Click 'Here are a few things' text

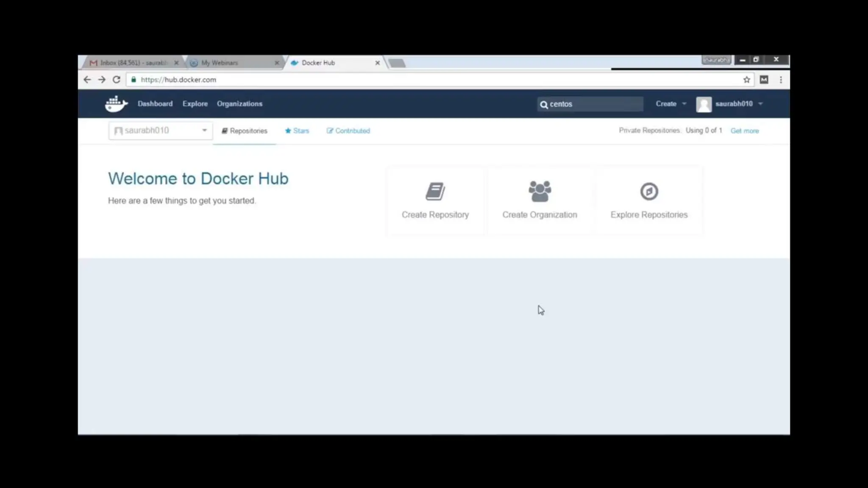click(x=182, y=201)
